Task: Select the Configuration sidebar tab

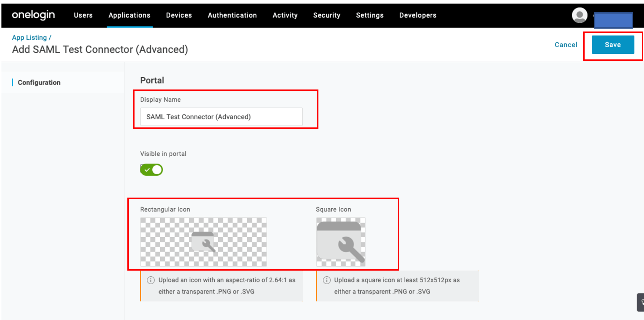Action: click(x=39, y=83)
